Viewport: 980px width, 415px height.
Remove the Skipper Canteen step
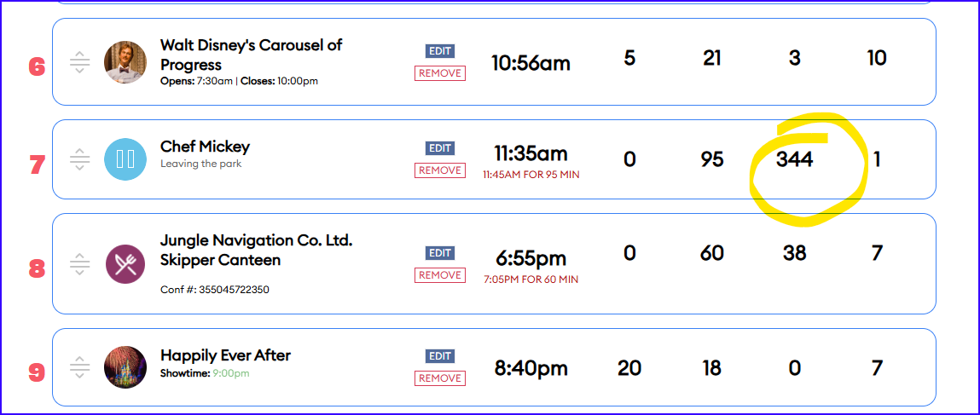440,275
